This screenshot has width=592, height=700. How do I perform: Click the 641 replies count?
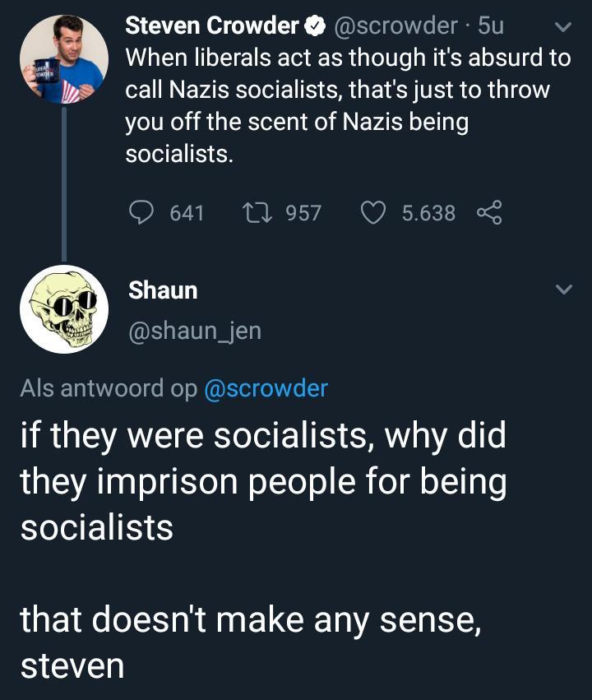tap(187, 213)
